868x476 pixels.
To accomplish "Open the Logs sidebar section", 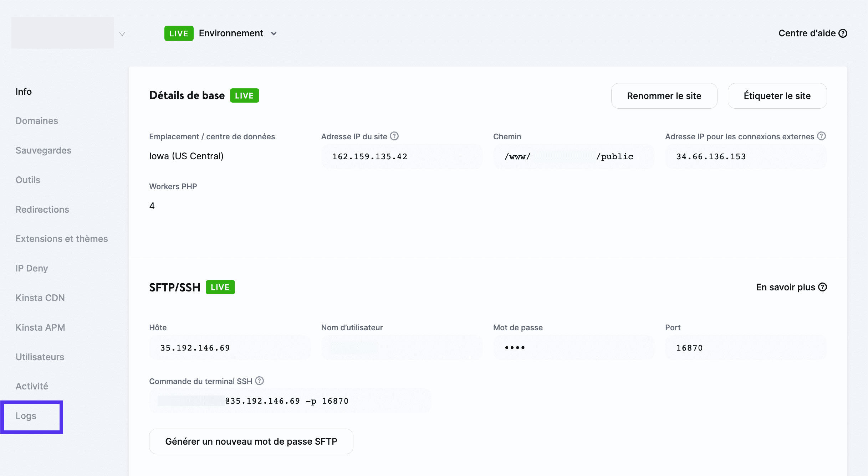I will click(26, 416).
